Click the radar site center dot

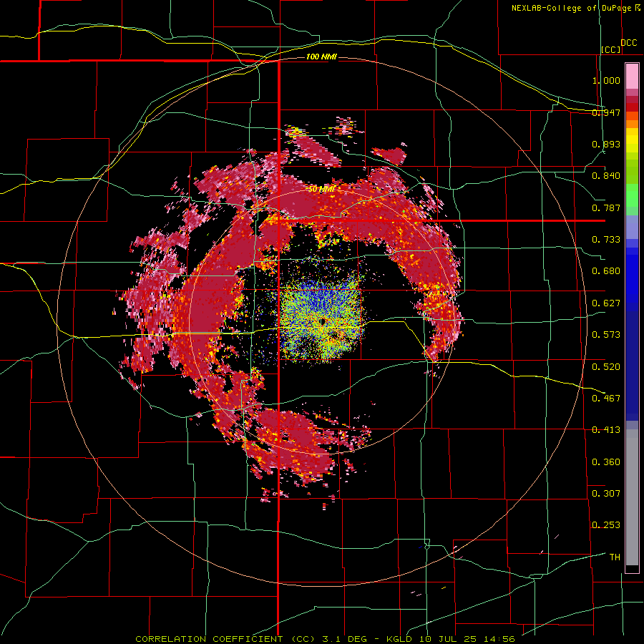[x=323, y=321]
